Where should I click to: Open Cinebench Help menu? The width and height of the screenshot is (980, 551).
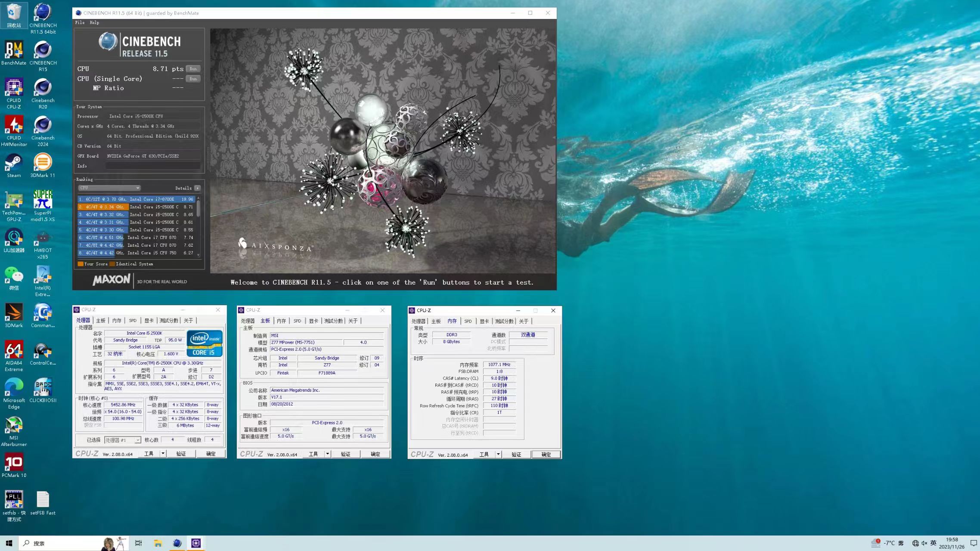pos(94,22)
